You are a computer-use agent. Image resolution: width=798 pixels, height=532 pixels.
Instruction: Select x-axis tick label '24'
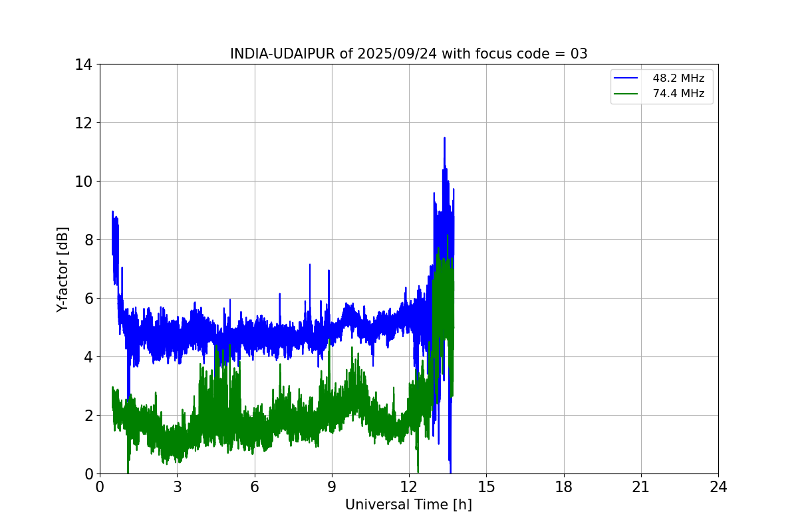718,487
